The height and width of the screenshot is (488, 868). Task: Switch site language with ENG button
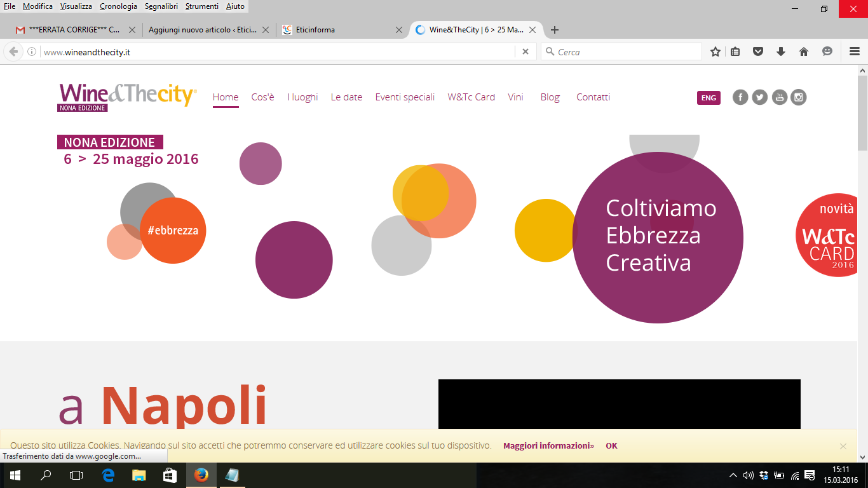pyautogui.click(x=709, y=98)
